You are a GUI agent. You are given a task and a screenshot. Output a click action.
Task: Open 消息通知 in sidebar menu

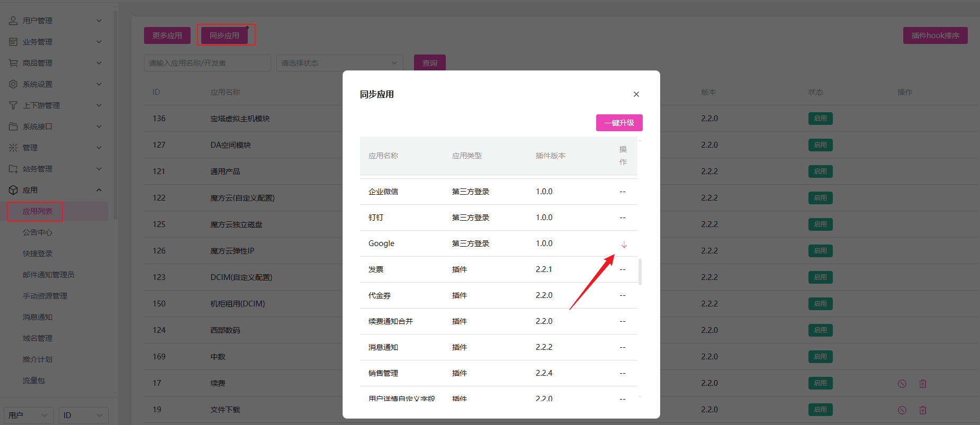(x=38, y=317)
